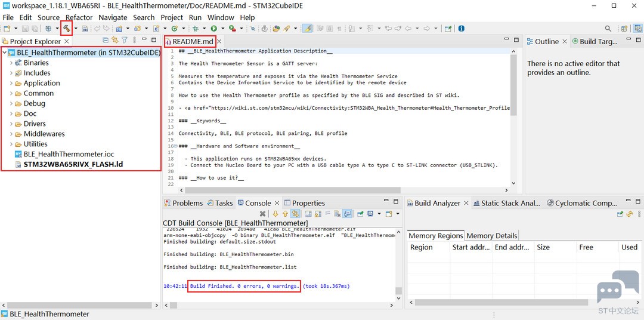Open the Window menu

click(x=221, y=17)
